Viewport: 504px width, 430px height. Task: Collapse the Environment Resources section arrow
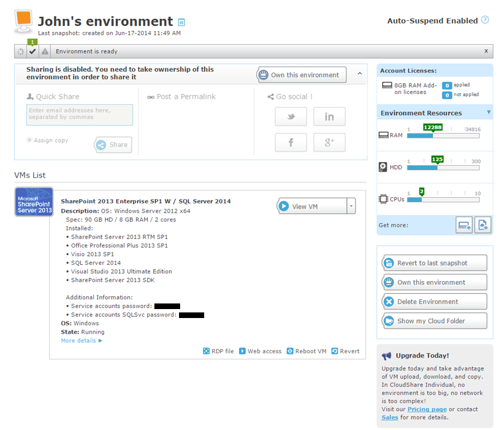tap(488, 113)
